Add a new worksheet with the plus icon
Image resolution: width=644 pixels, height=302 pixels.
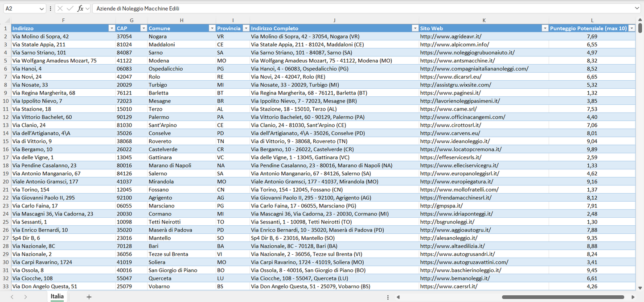pos(88,296)
